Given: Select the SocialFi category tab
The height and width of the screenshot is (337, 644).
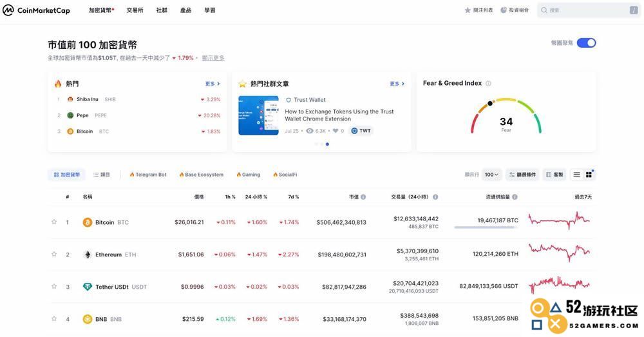Looking at the screenshot, I should [x=285, y=175].
